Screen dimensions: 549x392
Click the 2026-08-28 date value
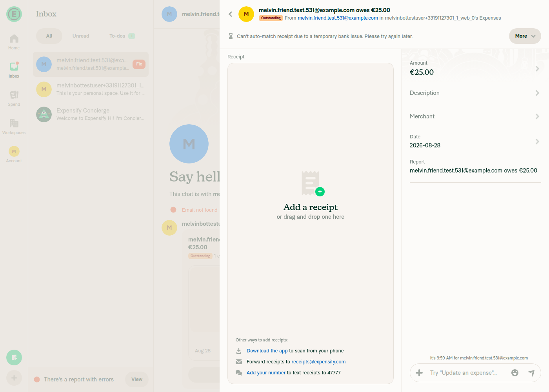pos(425,145)
